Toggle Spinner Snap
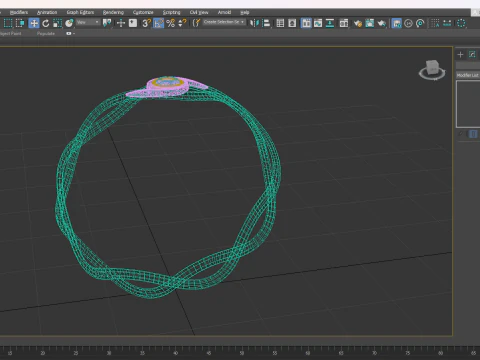 [182, 23]
